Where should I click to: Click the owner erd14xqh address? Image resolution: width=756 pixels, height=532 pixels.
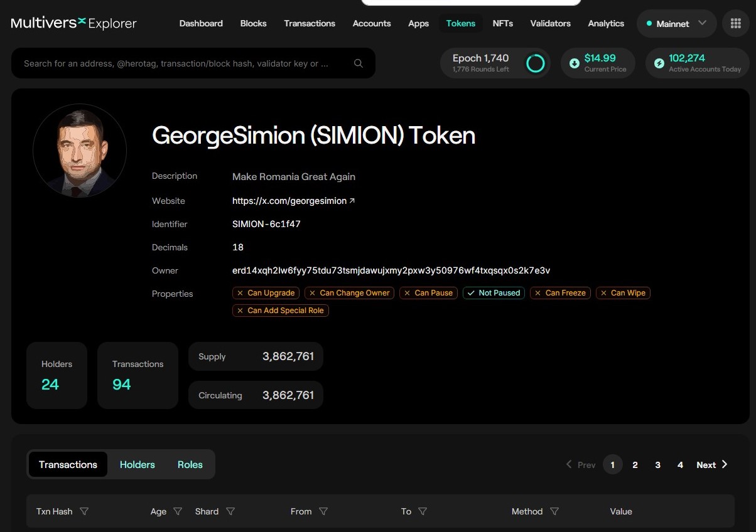[x=391, y=270]
